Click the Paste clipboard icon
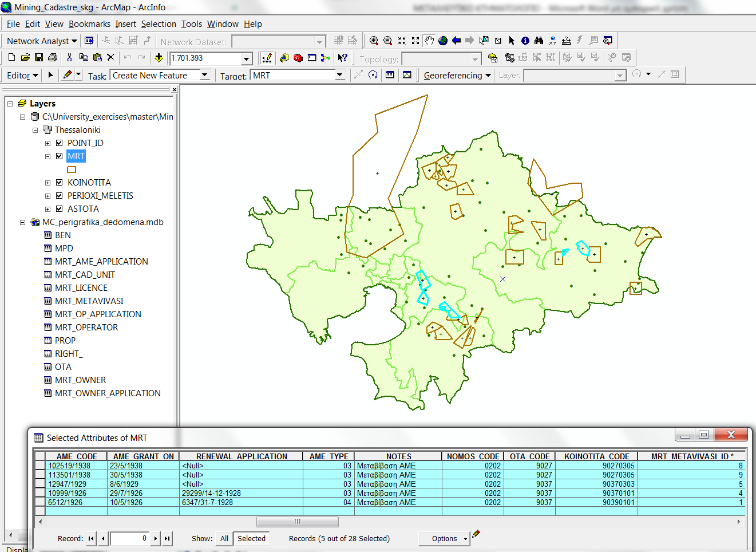This screenshot has width=756, height=552. [97, 57]
